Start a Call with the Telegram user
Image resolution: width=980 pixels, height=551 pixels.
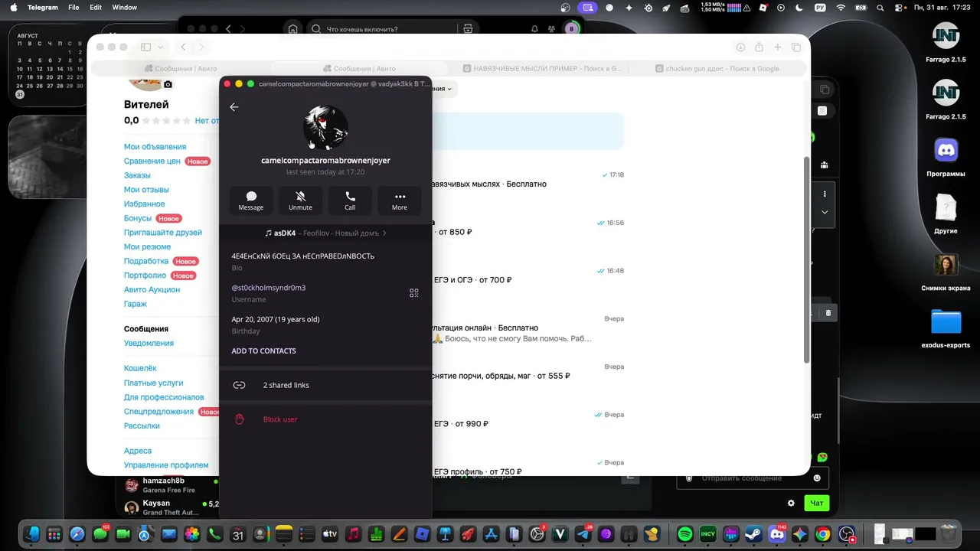pos(350,201)
